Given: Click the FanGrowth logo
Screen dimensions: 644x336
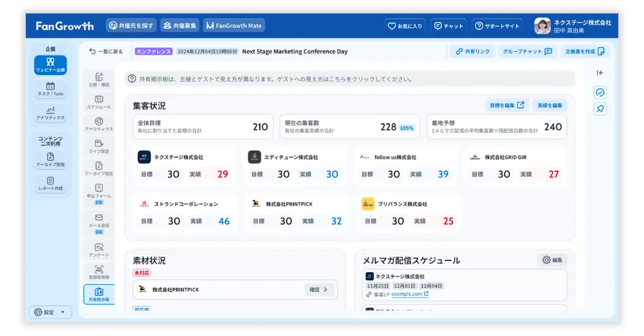Looking at the screenshot, I should tap(64, 26).
